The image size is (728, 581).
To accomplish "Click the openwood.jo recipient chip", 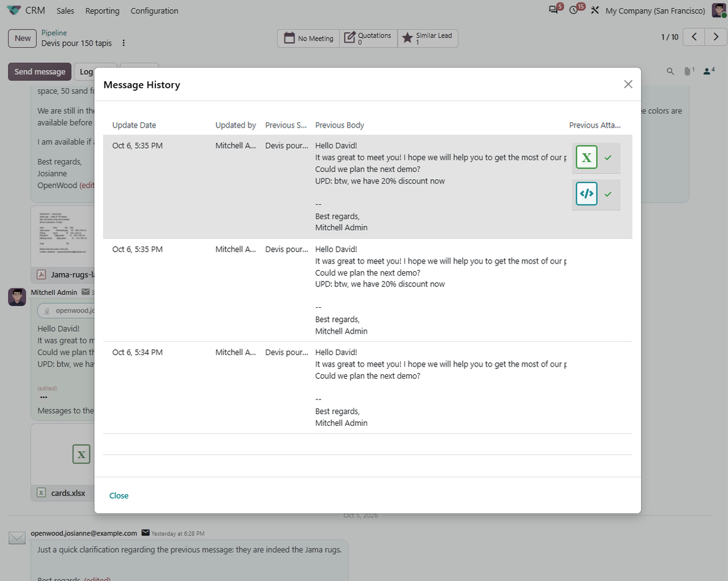I will coord(66,310).
